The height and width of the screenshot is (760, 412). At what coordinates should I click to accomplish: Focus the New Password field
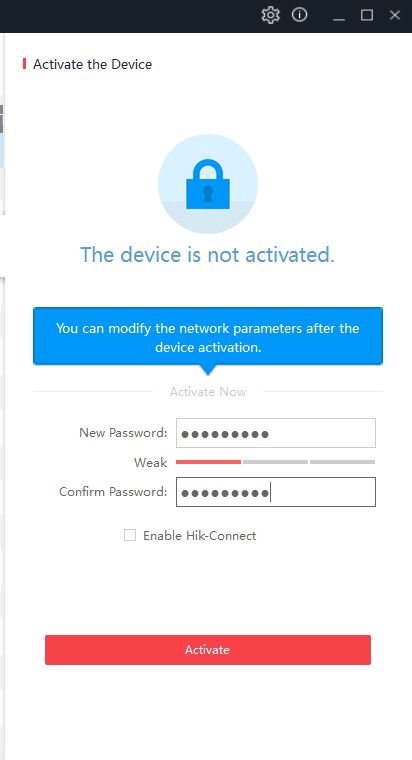(x=276, y=433)
